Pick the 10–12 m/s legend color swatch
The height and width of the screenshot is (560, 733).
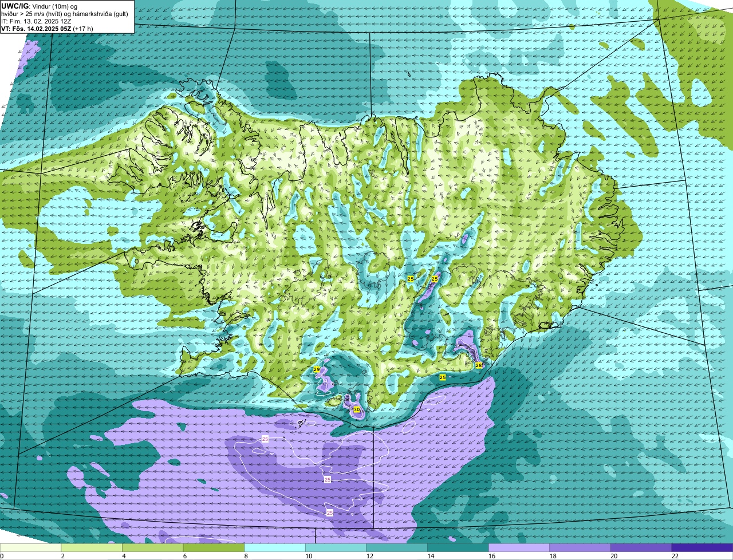point(336,547)
